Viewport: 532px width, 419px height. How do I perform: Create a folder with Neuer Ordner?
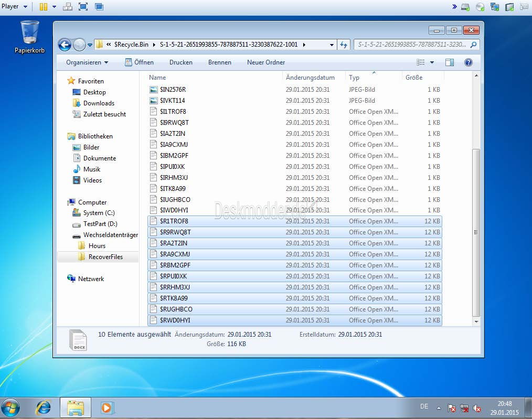265,62
